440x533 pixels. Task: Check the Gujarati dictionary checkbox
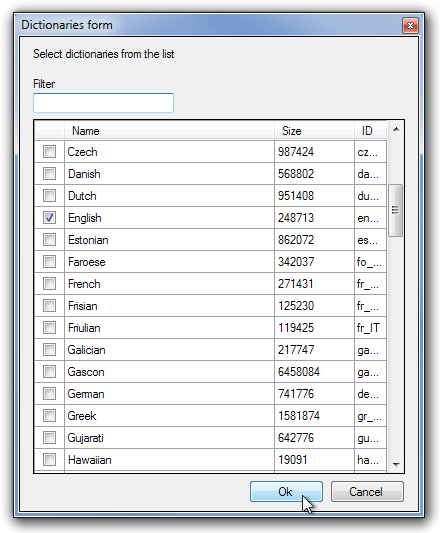tap(49, 437)
